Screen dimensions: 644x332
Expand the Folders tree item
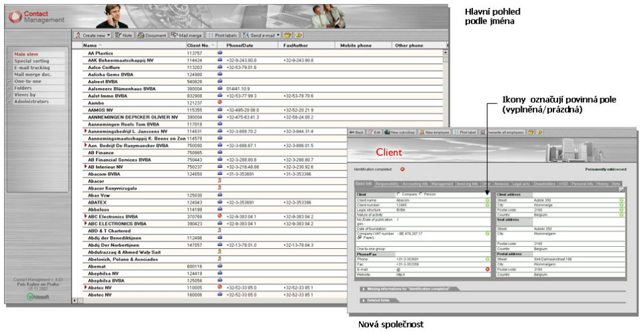pos(9,88)
